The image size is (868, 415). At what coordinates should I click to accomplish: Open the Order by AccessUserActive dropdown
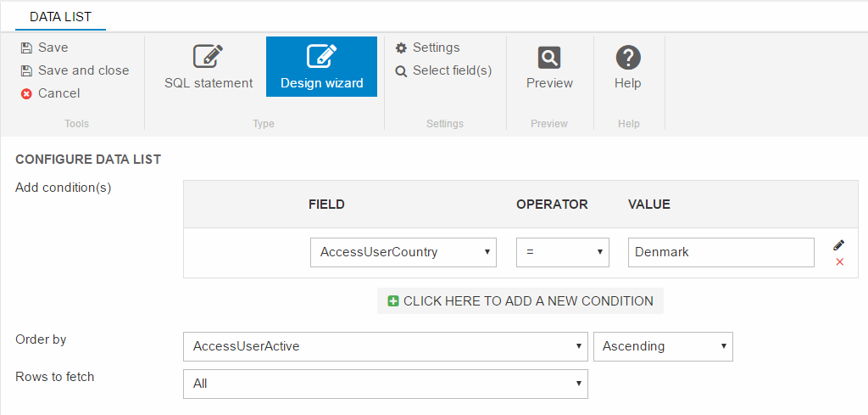(385, 346)
